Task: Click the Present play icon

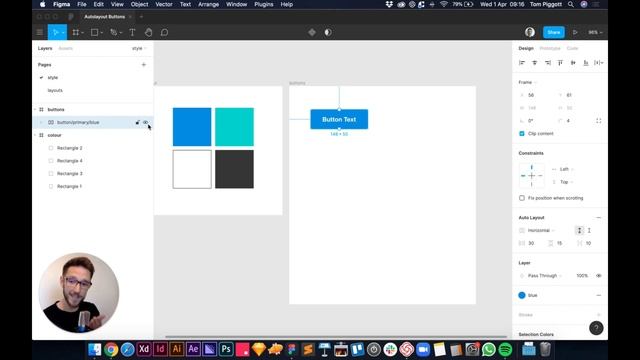Action: click(575, 32)
